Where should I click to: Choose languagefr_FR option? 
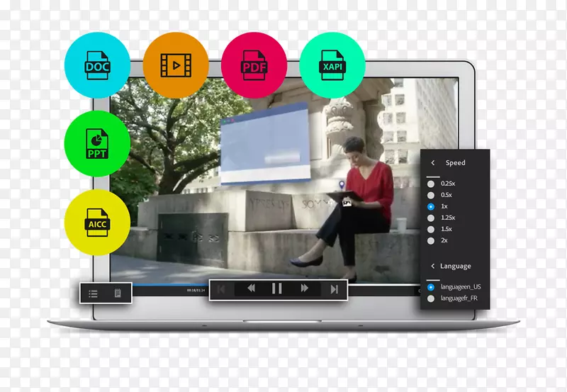pyautogui.click(x=452, y=298)
